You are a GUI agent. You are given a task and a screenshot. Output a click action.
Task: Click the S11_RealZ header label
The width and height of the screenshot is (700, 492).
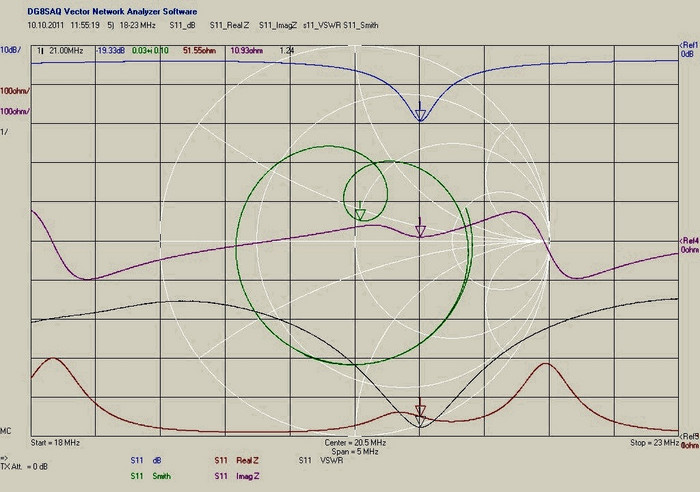coord(229,25)
